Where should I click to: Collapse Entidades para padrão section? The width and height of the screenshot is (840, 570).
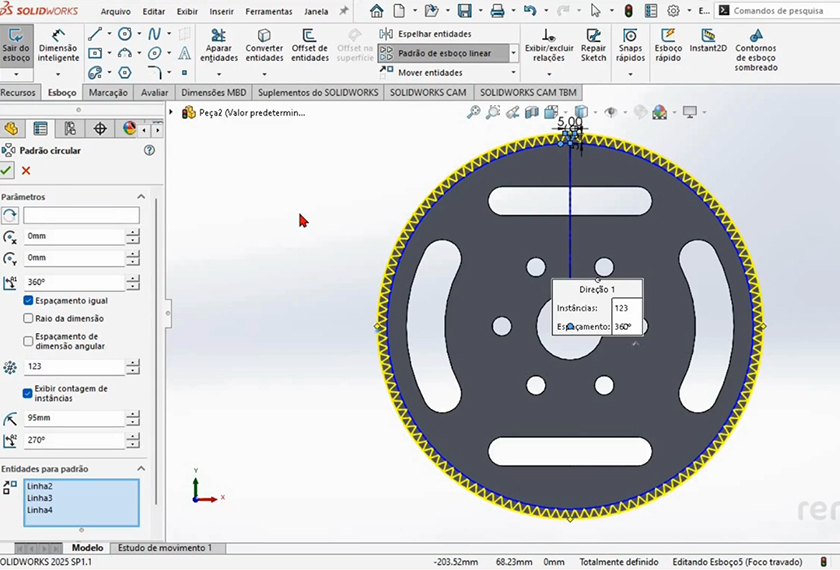point(141,469)
